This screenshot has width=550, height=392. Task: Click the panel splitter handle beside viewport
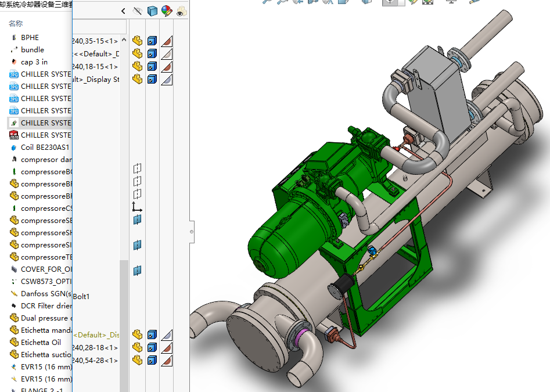(192, 232)
